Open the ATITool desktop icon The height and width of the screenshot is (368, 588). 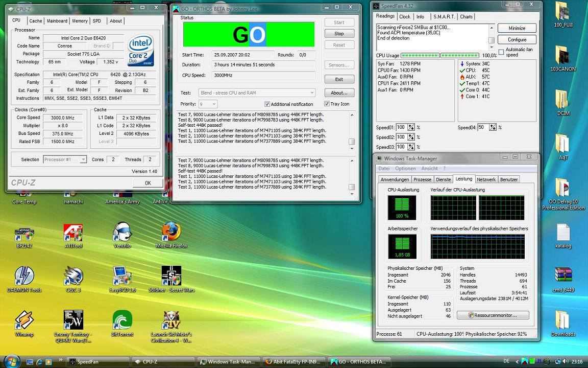pos(73,233)
